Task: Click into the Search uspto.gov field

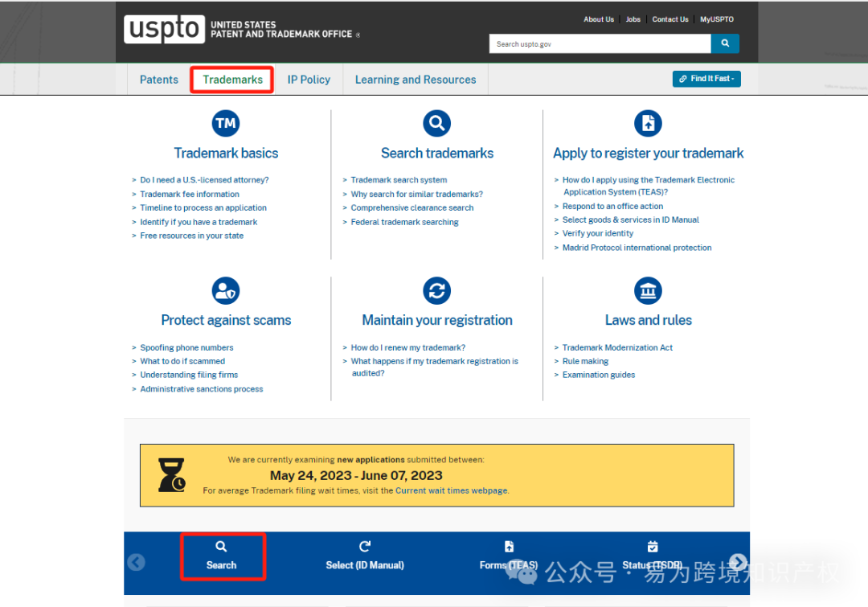Action: pyautogui.click(x=600, y=43)
